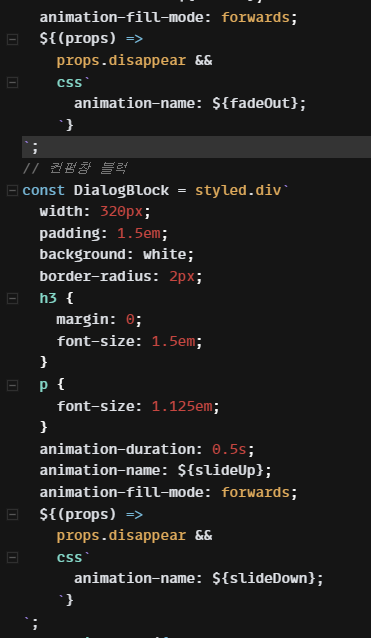Place cursor on 'padding: 1.5em;' line
Viewport: 371px width, 638px height.
click(x=104, y=234)
